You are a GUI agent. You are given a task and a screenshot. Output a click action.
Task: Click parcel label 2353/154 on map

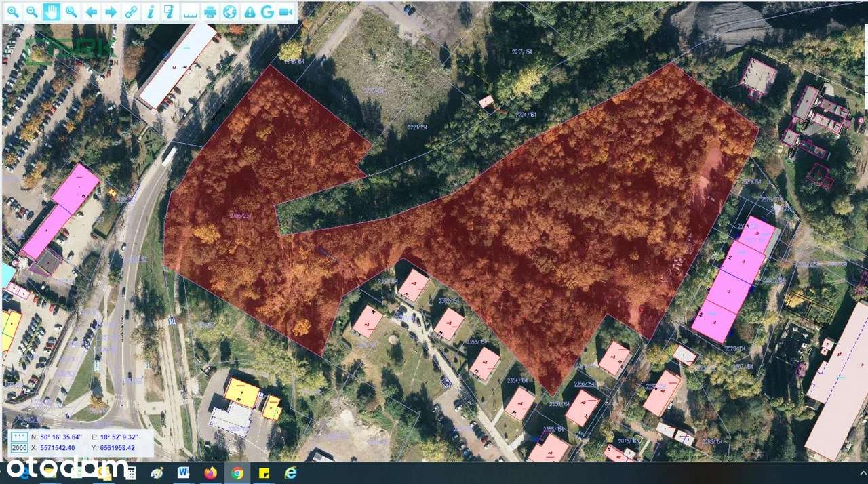tap(477, 342)
